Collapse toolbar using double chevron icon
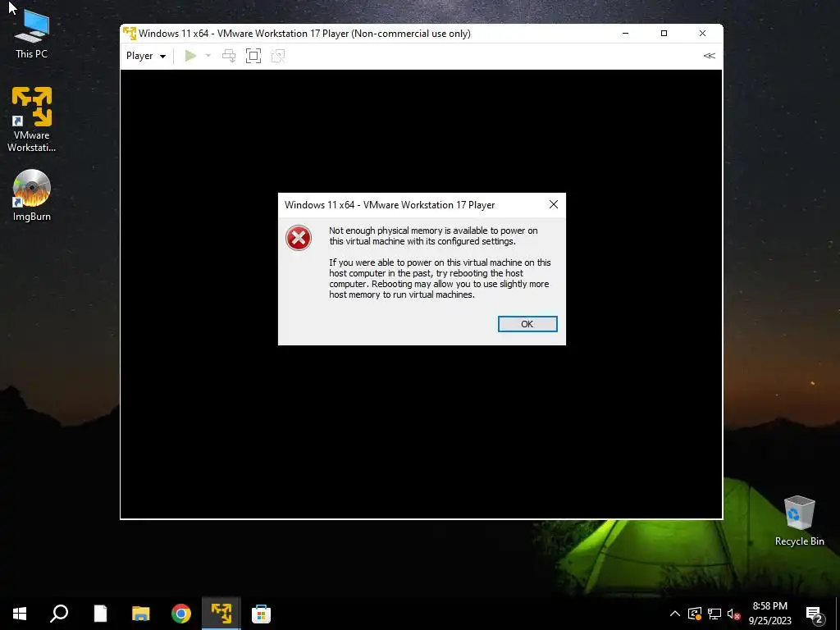This screenshot has width=840, height=630. tap(709, 56)
